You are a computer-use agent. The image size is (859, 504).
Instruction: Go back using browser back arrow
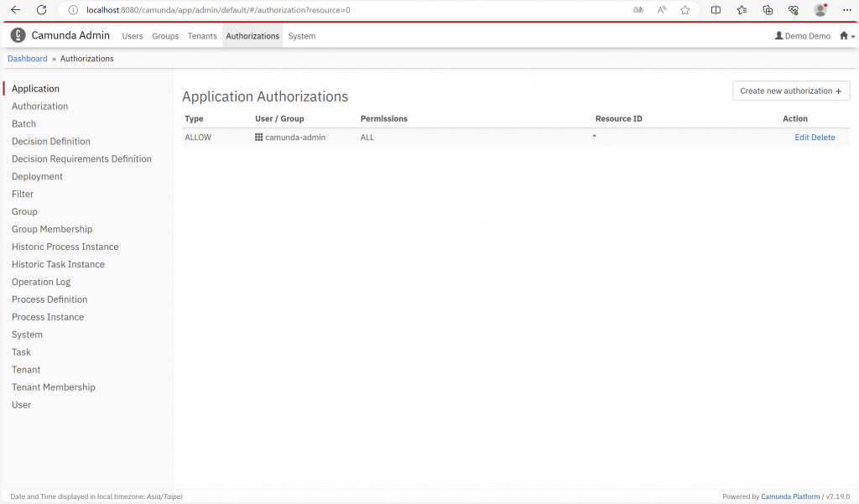pyautogui.click(x=16, y=10)
